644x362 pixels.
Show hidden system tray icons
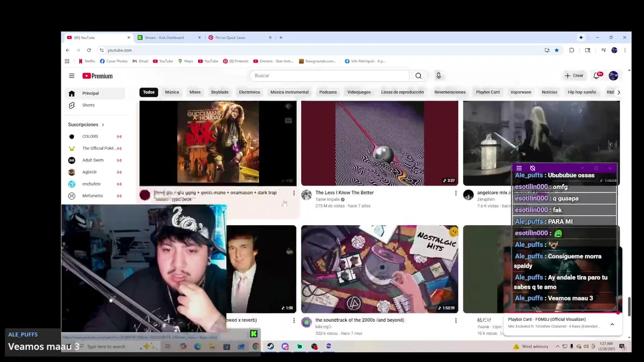click(x=557, y=346)
